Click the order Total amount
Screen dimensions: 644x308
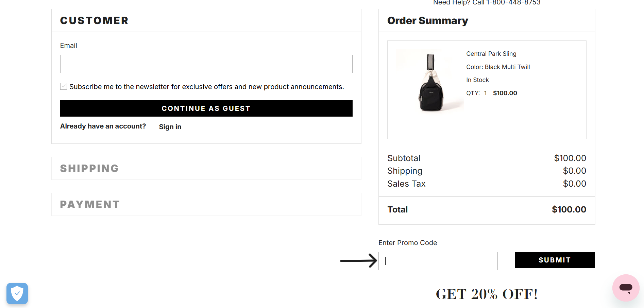(569, 209)
